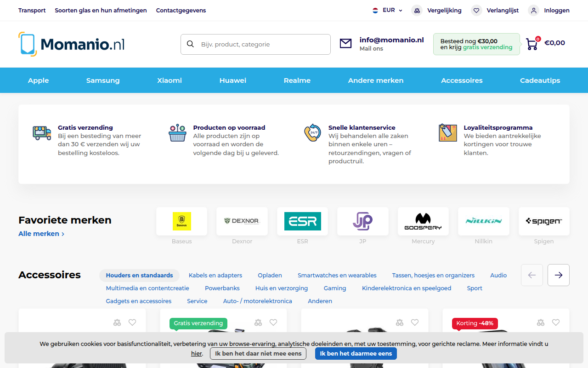Select the Smartwatches en wearables tab
Image resolution: width=588 pixels, height=368 pixels.
pos(337,276)
